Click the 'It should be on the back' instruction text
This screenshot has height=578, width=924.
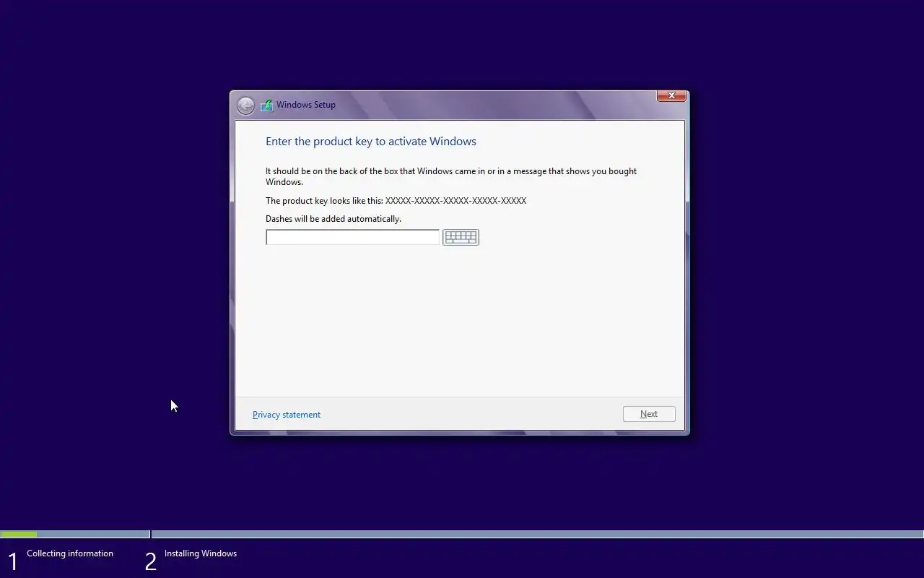(451, 176)
